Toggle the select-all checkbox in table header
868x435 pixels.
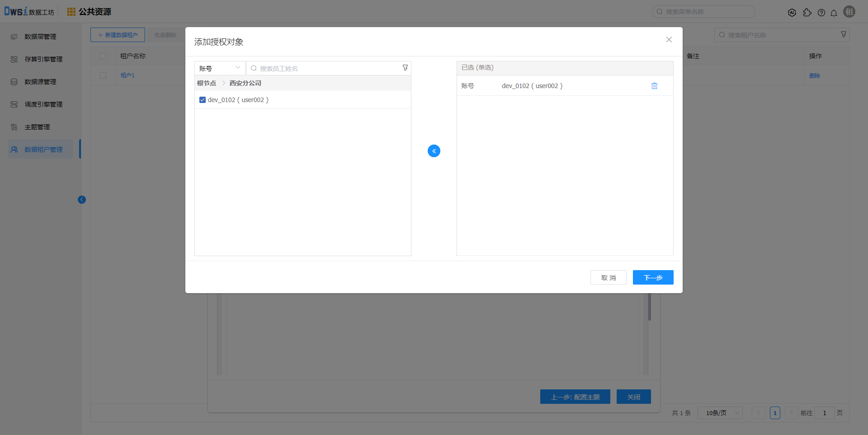pyautogui.click(x=103, y=56)
